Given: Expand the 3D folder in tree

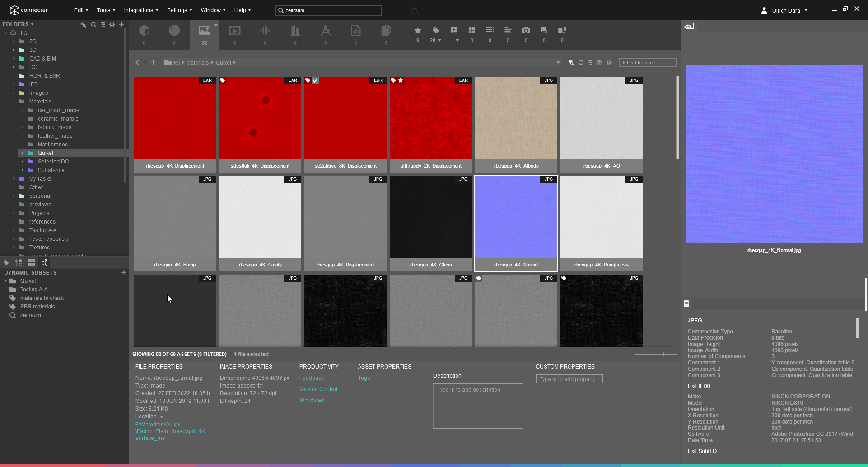Looking at the screenshot, I should coord(14,50).
